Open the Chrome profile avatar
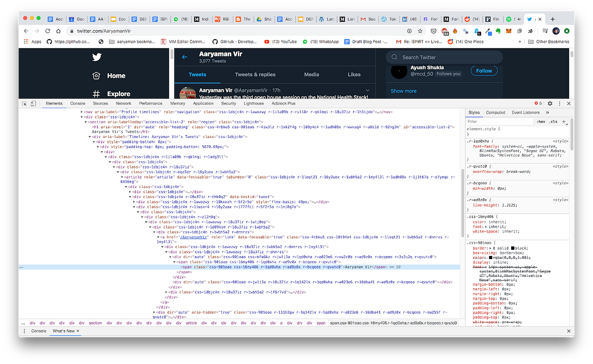This screenshot has width=593, height=364. [x=556, y=31]
